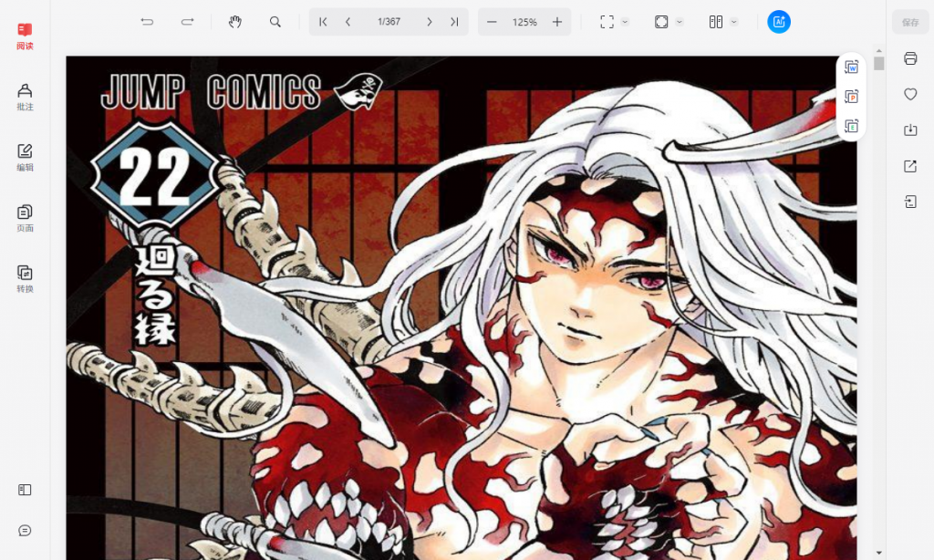Open the 页面 (Pages) panel
The height and width of the screenshot is (560, 934).
pyautogui.click(x=25, y=219)
